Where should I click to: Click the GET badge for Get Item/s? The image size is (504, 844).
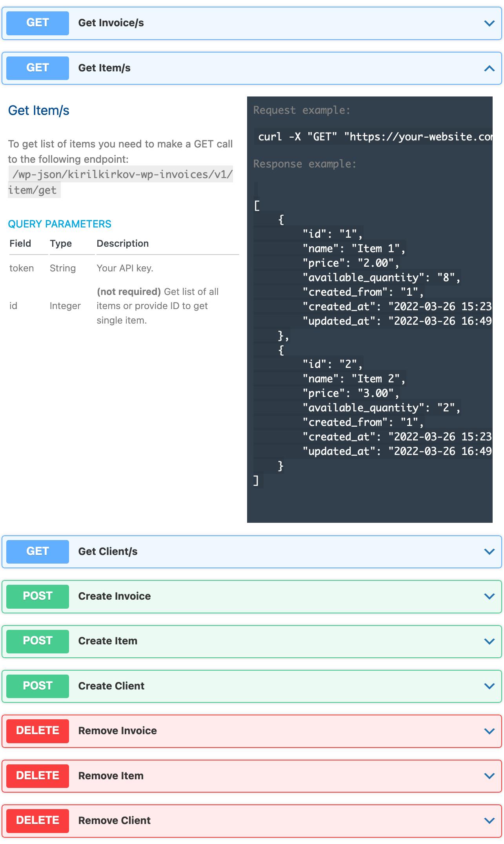click(x=38, y=68)
